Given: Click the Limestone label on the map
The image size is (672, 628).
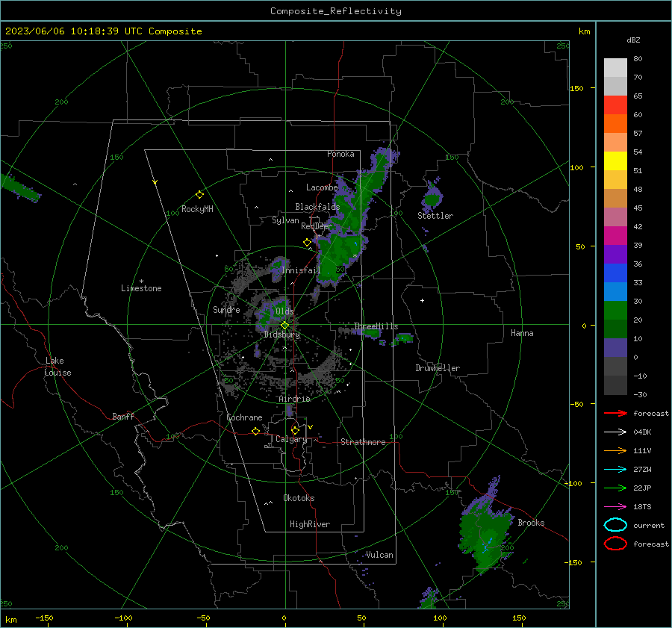Looking at the screenshot, I should click(141, 288).
